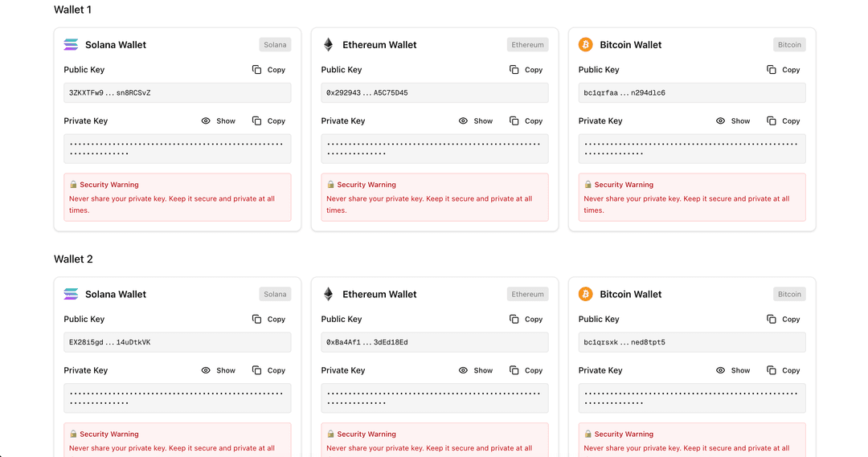This screenshot has height=457, width=868.
Task: Copy Wallet 2 Bitcoin public key
Action: tap(783, 319)
